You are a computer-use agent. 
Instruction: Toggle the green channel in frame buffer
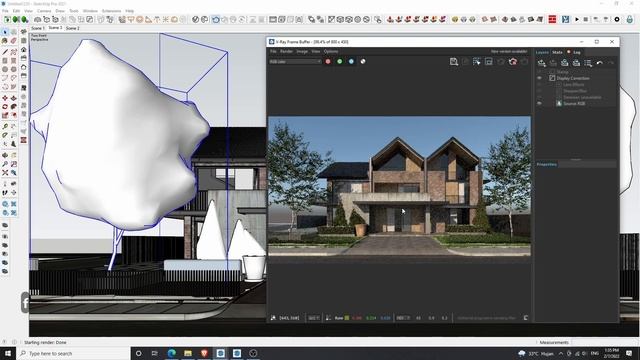340,62
